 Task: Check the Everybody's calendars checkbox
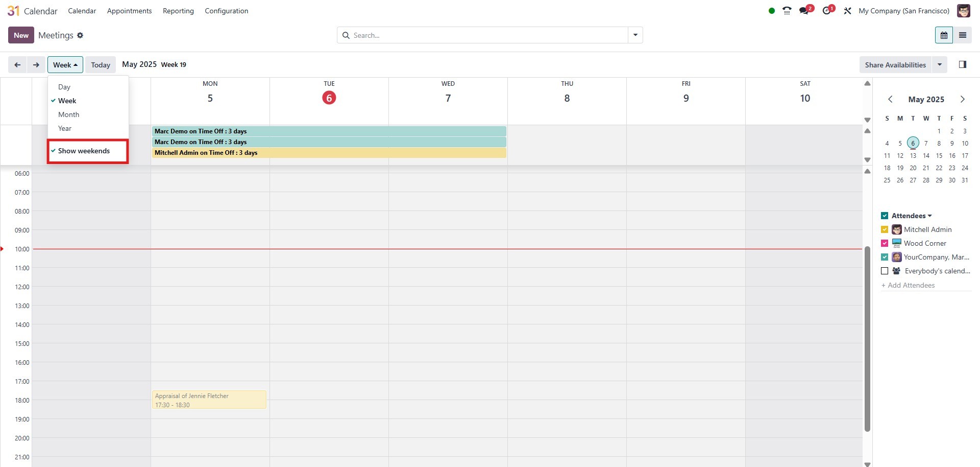pyautogui.click(x=885, y=271)
